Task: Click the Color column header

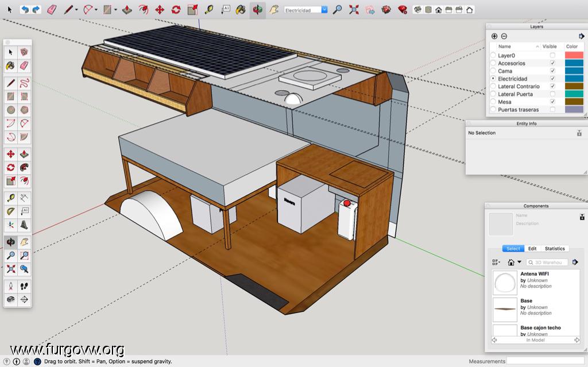Action: (x=572, y=47)
